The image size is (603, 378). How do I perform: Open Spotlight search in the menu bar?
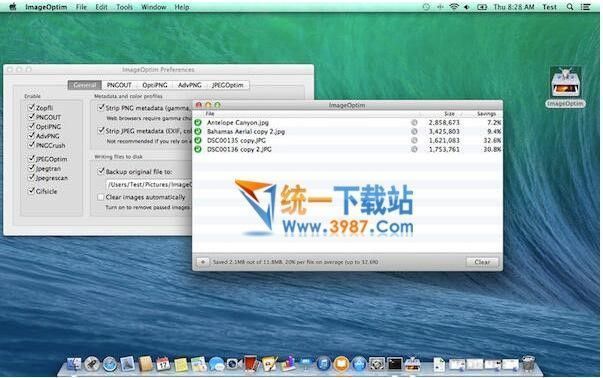tap(570, 7)
